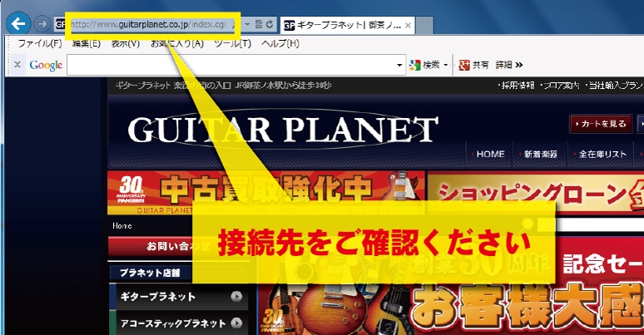Screen dimensions: 644x335
Task: Close the ギタープラネット tab with X
Action: pyautogui.click(x=408, y=26)
